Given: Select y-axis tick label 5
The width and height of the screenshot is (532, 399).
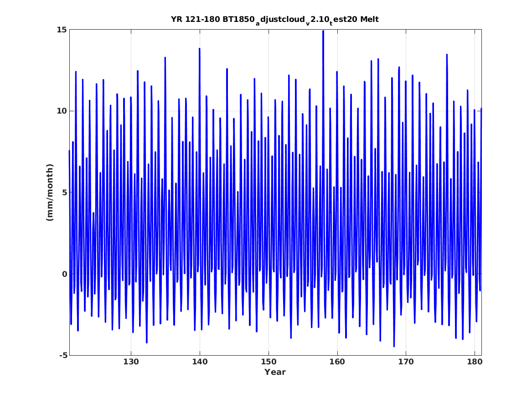Looking at the screenshot, I should [64, 192].
